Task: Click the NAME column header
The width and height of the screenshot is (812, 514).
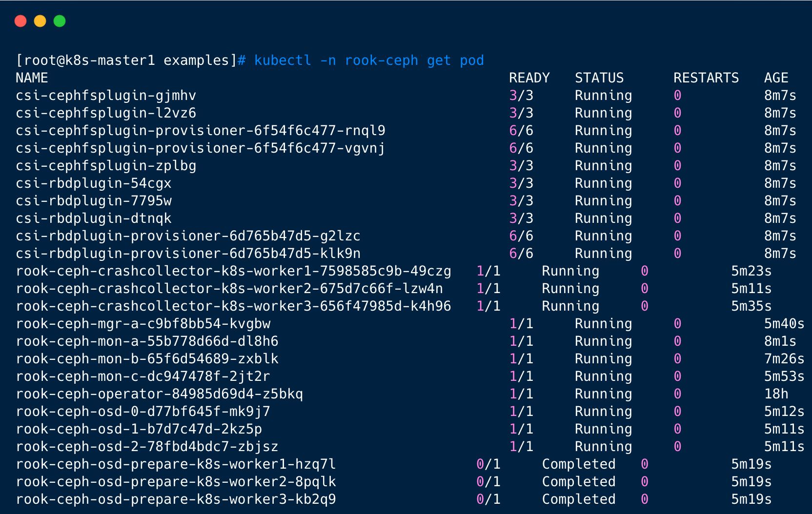Action: tap(32, 78)
